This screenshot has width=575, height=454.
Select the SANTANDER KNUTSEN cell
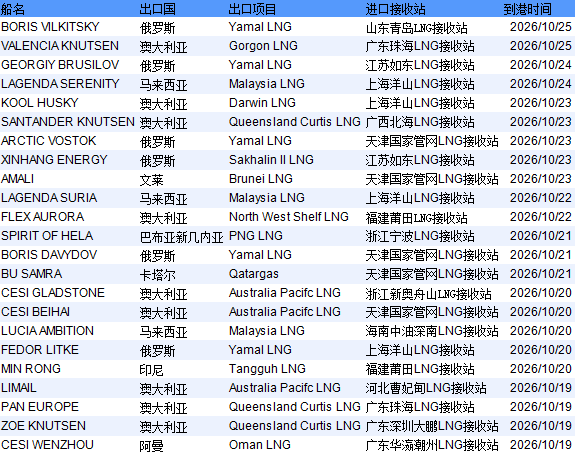click(68, 122)
